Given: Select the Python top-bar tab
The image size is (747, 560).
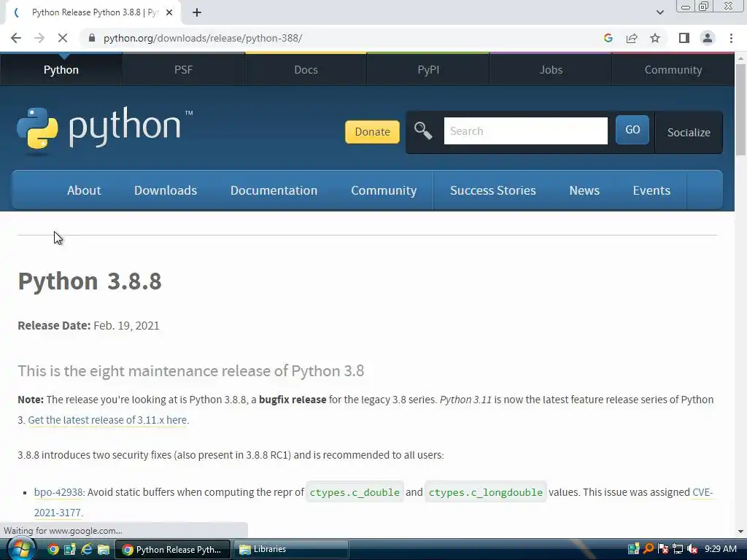Looking at the screenshot, I should coord(61,69).
